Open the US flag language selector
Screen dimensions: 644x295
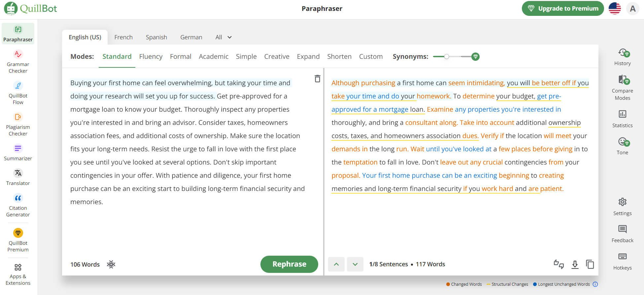[x=614, y=9]
